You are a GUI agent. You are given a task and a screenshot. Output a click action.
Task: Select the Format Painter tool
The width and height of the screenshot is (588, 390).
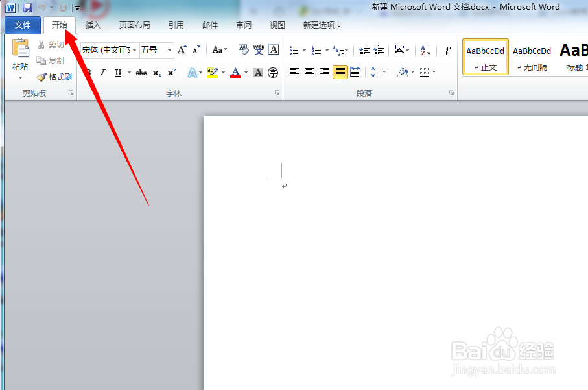[54, 77]
